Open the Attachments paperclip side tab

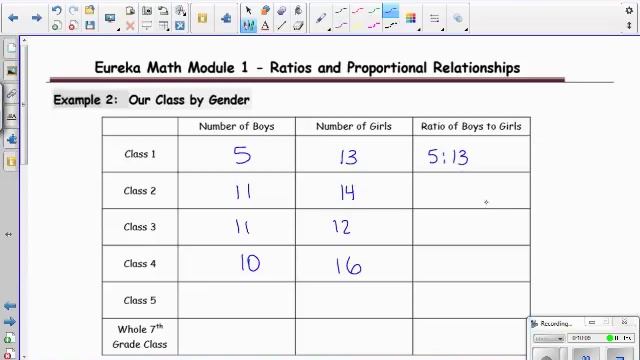11,94
